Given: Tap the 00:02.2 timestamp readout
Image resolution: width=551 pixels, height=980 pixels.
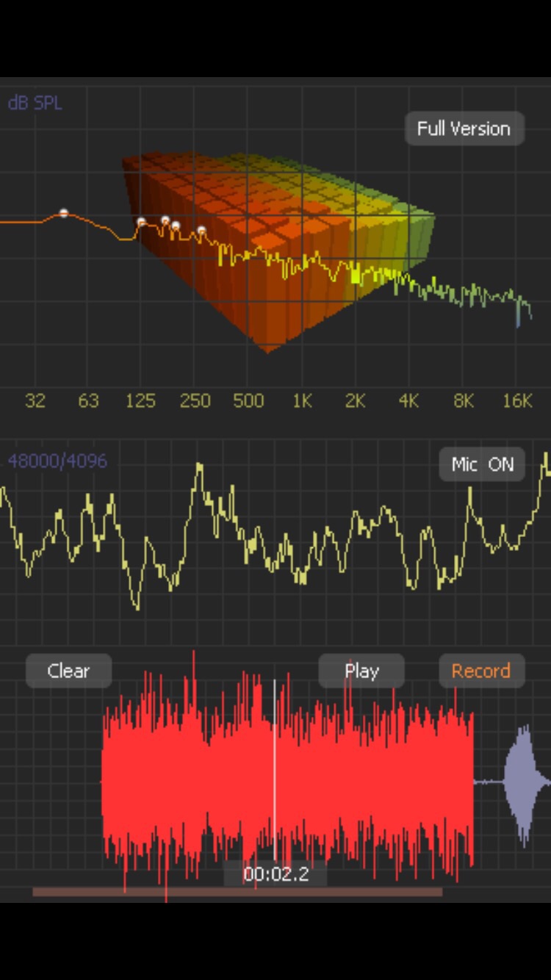Looking at the screenshot, I should pos(275,874).
